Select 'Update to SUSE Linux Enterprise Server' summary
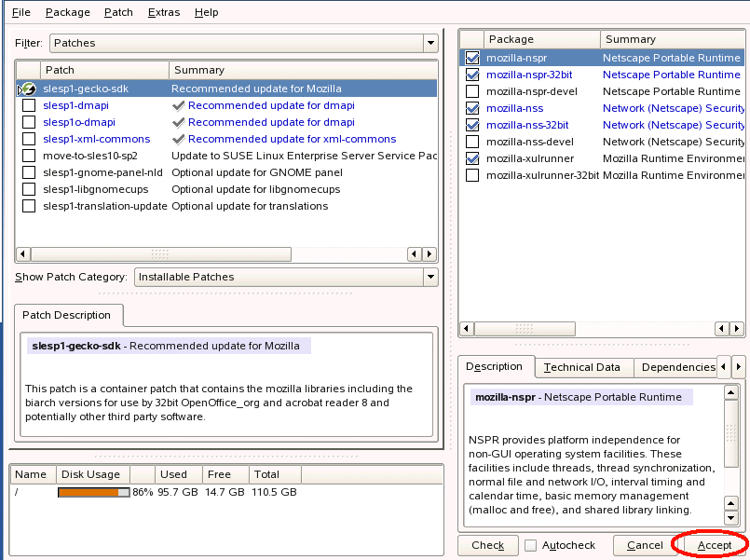750x560 pixels. 305,156
